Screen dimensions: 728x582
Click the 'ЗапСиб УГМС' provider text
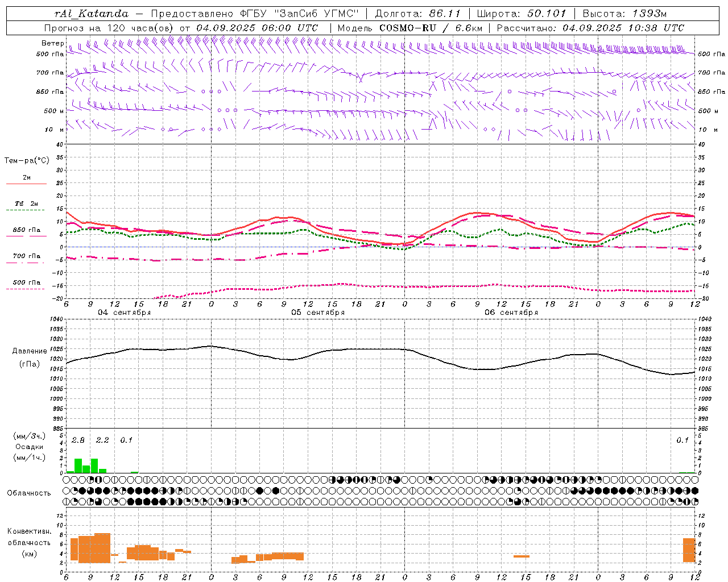click(x=317, y=14)
